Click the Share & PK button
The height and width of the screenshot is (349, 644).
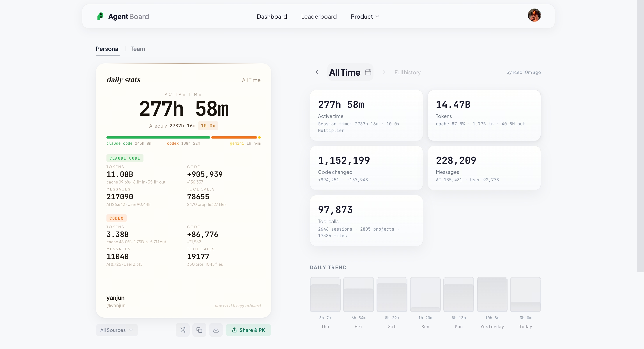pyautogui.click(x=248, y=330)
